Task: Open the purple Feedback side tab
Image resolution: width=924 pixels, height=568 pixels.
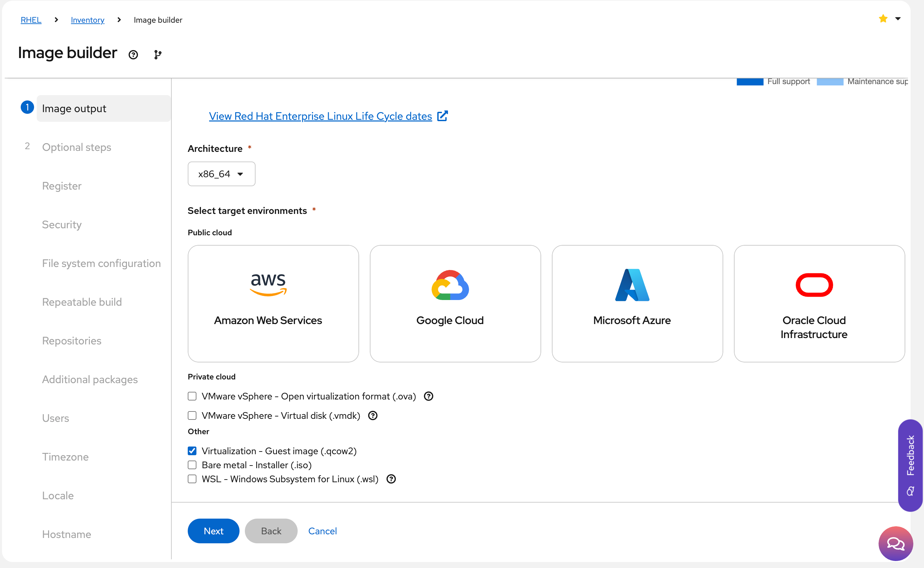Action: click(910, 465)
